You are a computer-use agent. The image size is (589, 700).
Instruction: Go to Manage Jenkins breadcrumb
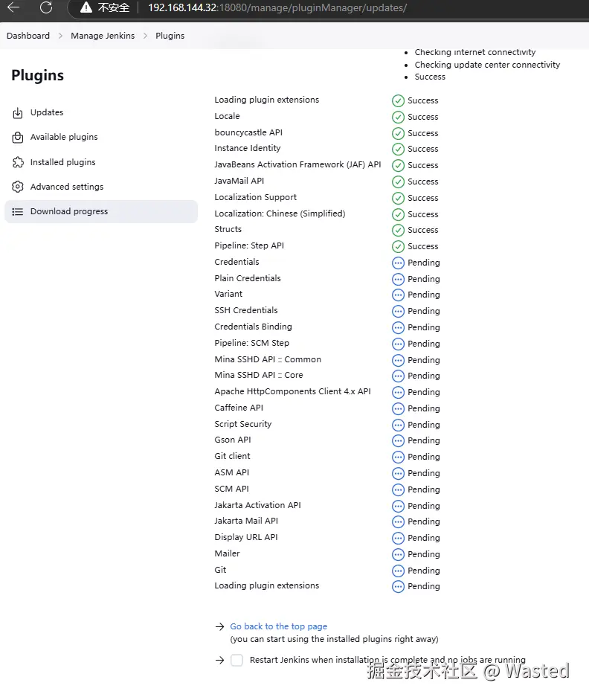[103, 36]
